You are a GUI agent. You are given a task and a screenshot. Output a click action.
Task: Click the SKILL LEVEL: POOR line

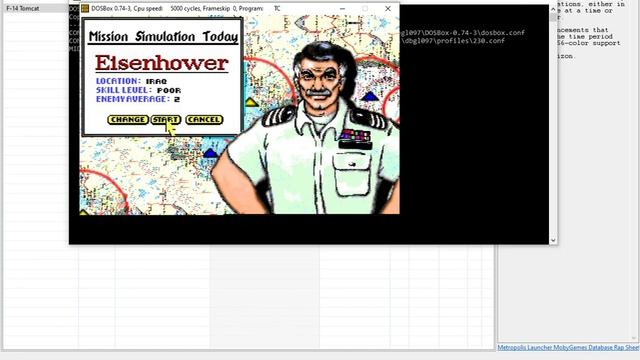click(x=138, y=90)
